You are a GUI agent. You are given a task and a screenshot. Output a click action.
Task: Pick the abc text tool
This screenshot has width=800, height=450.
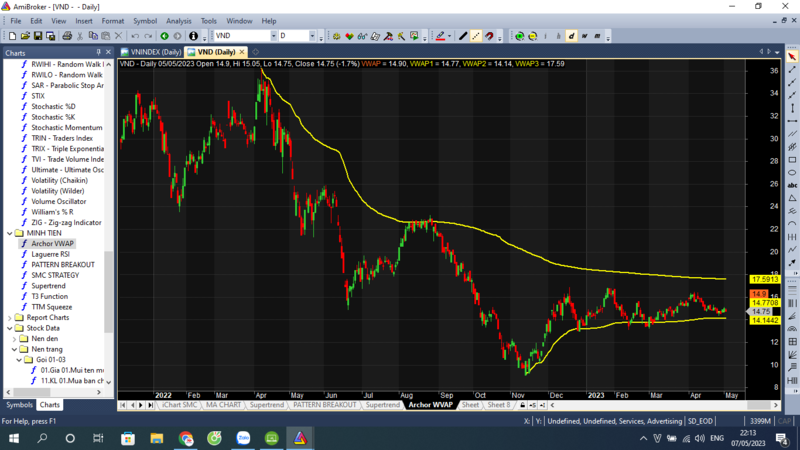[x=792, y=186]
